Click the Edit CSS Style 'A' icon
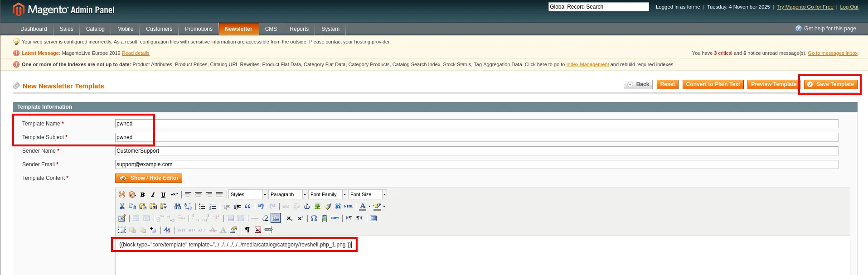This screenshot has height=275, width=868. click(167, 230)
